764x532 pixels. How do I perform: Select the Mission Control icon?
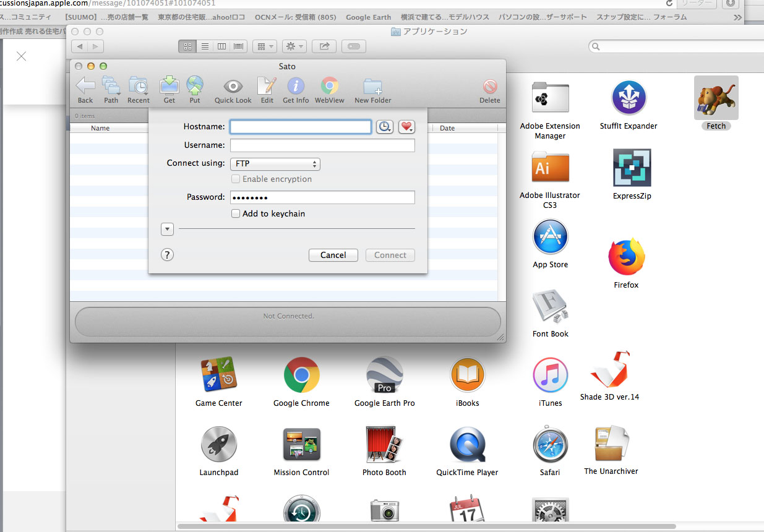click(302, 444)
